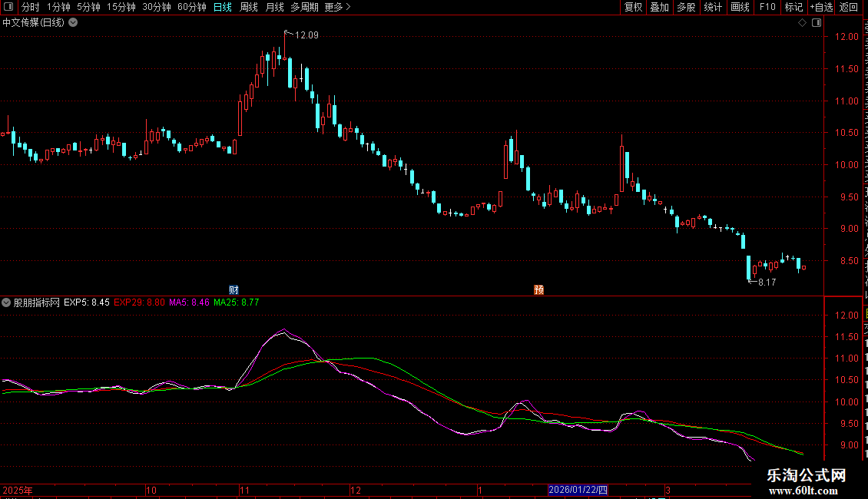
Task: Click the 财 financial marker on chart
Action: point(234,289)
